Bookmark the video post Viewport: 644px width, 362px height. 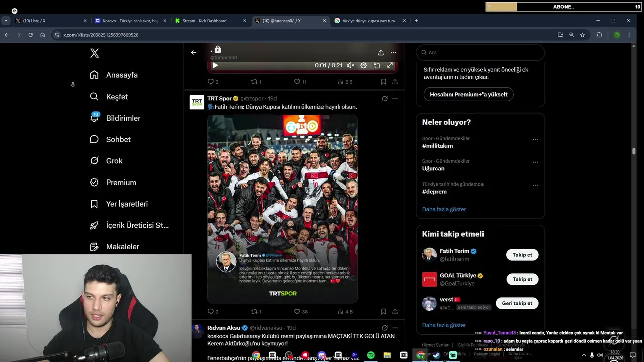(x=383, y=82)
